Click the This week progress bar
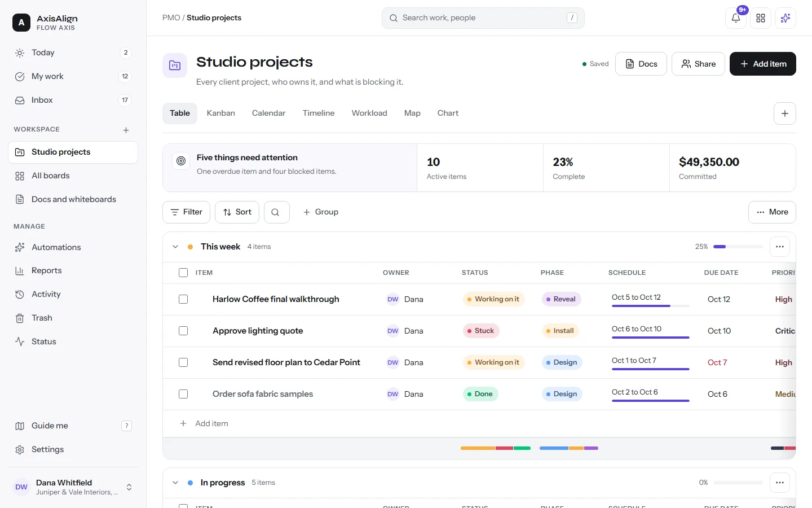The image size is (812, 508). click(x=738, y=247)
